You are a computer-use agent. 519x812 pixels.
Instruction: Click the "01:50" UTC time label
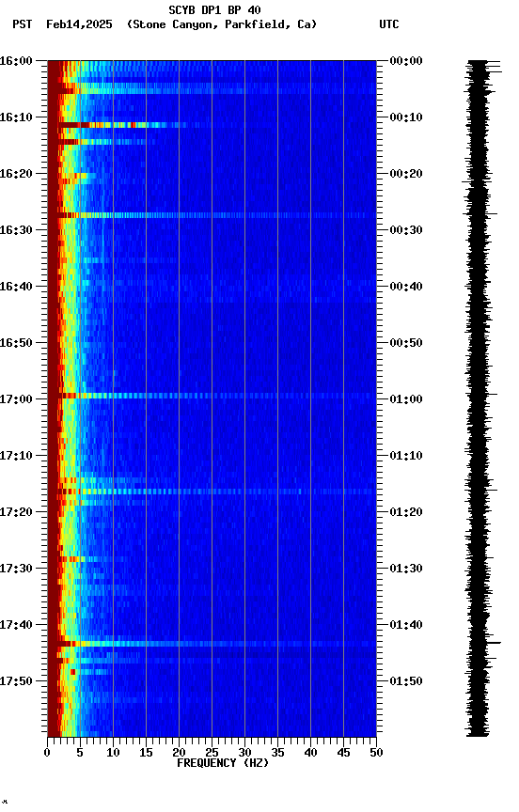pyautogui.click(x=406, y=681)
